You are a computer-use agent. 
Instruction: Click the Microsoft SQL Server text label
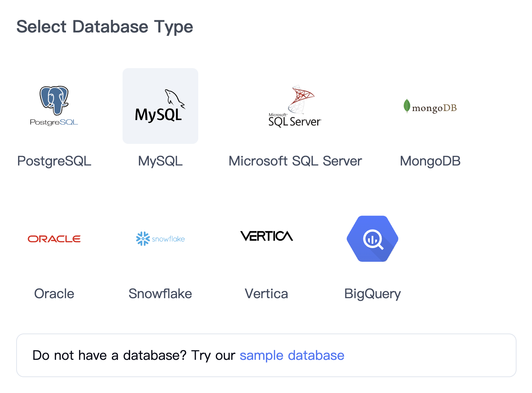click(x=295, y=161)
